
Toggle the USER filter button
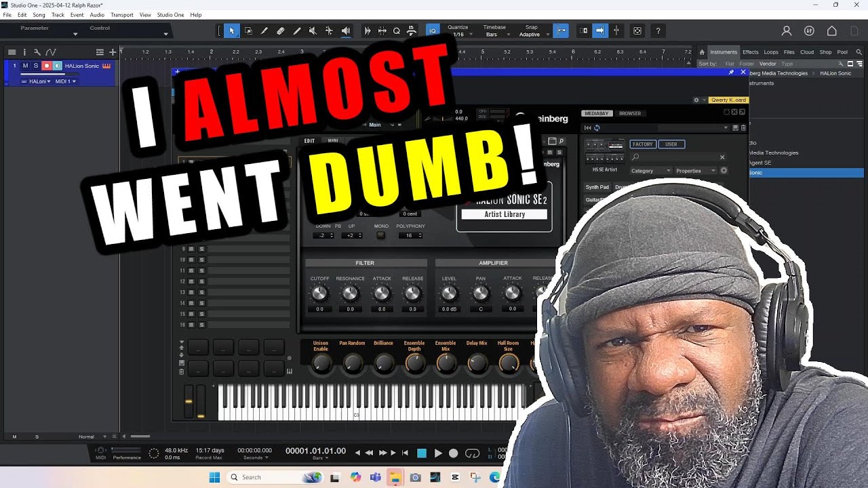[x=671, y=144]
